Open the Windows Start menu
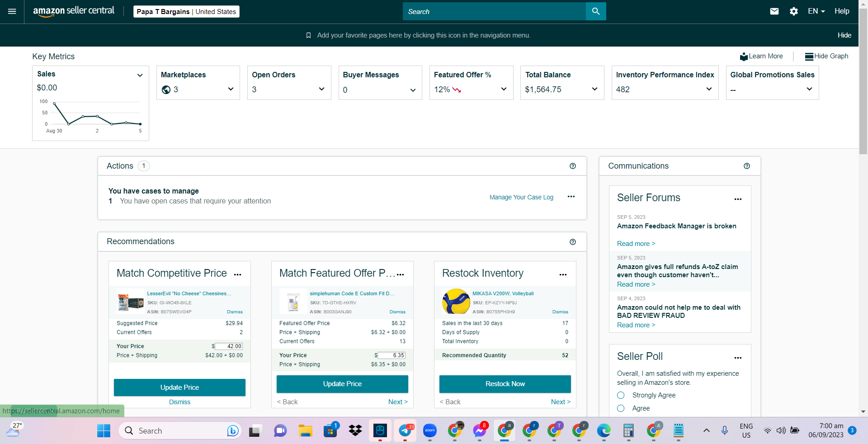 tap(104, 431)
